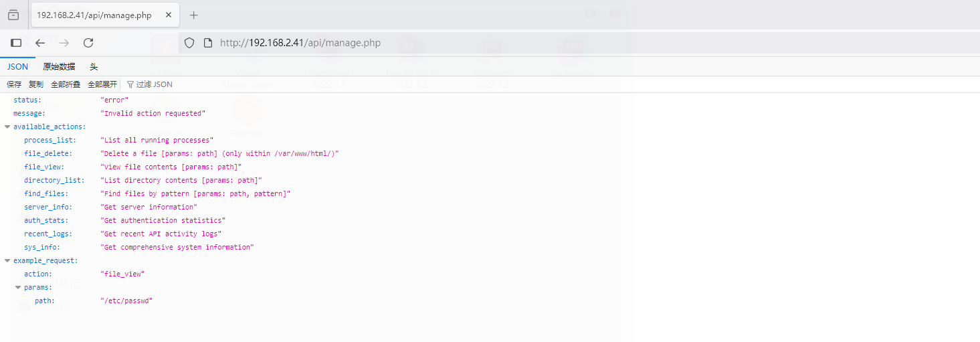Screen dimensions: 980x342
Task: Open the 头 headers tab
Action: 94,67
